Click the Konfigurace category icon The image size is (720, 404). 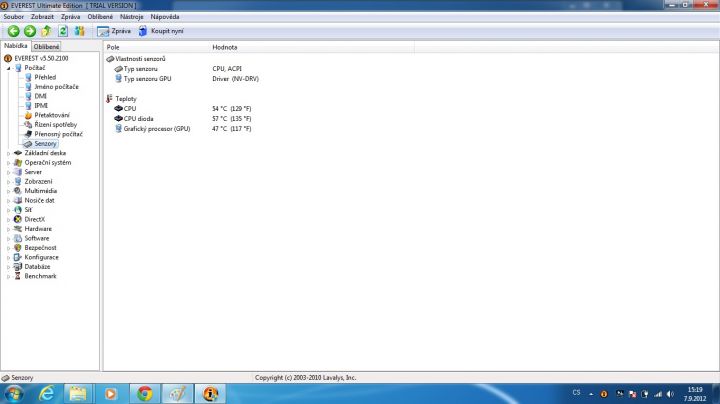pos(18,257)
